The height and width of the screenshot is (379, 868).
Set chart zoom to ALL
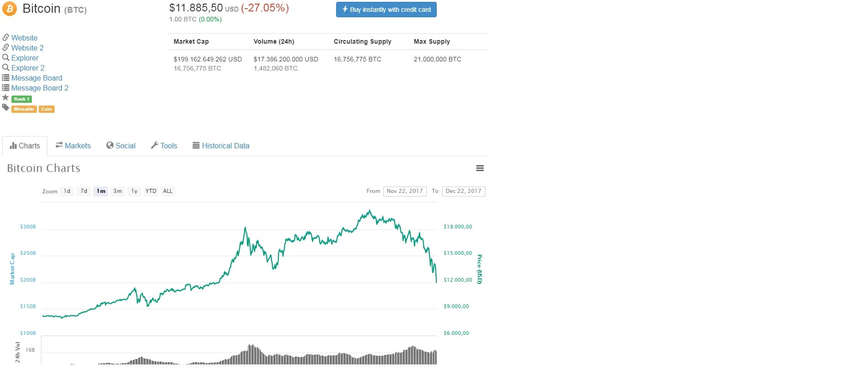tap(168, 191)
